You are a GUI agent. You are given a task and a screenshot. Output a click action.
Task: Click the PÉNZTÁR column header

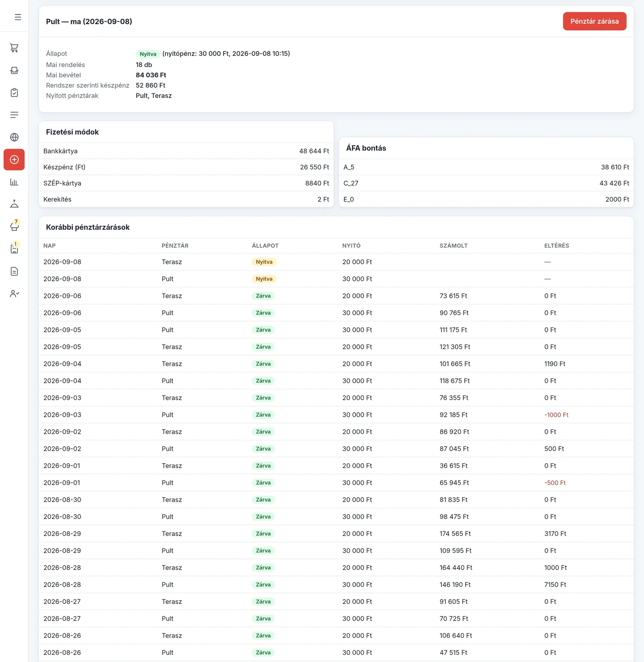[175, 246]
